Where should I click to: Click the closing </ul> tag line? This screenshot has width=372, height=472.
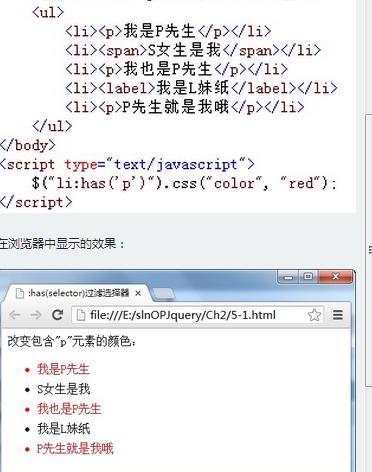click(52, 126)
